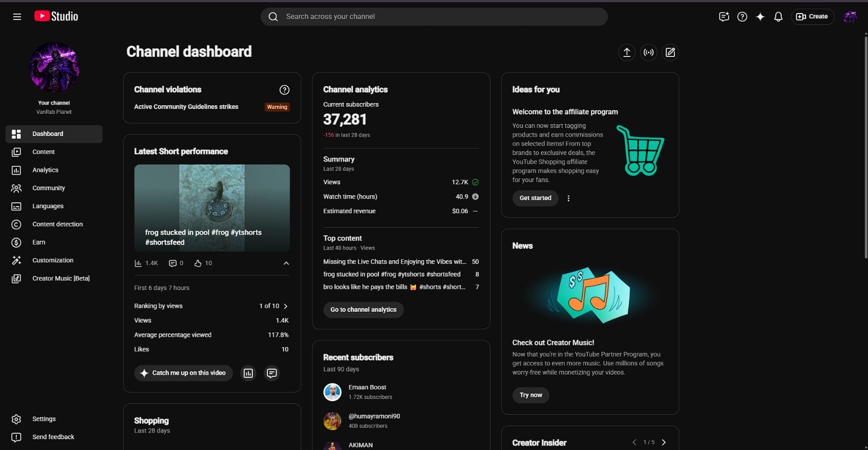The width and height of the screenshot is (868, 450).
Task: Open the hamburger navigation menu
Action: click(17, 17)
